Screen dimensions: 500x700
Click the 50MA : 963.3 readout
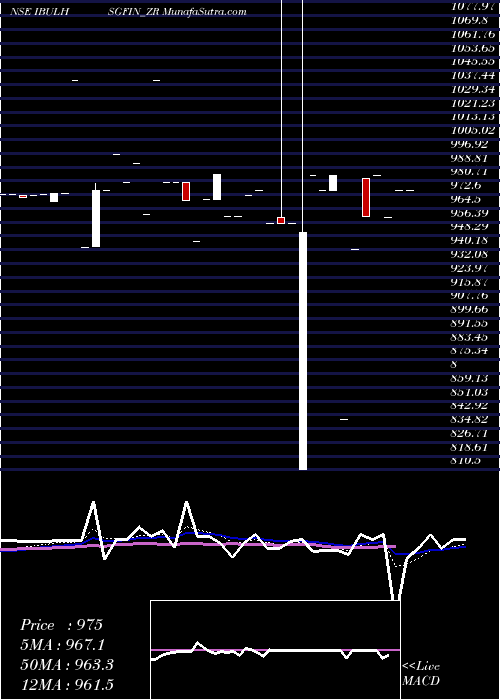pos(67,664)
